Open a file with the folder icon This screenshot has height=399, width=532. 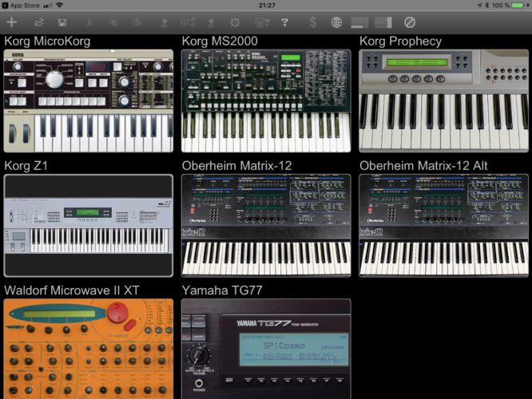point(39,22)
